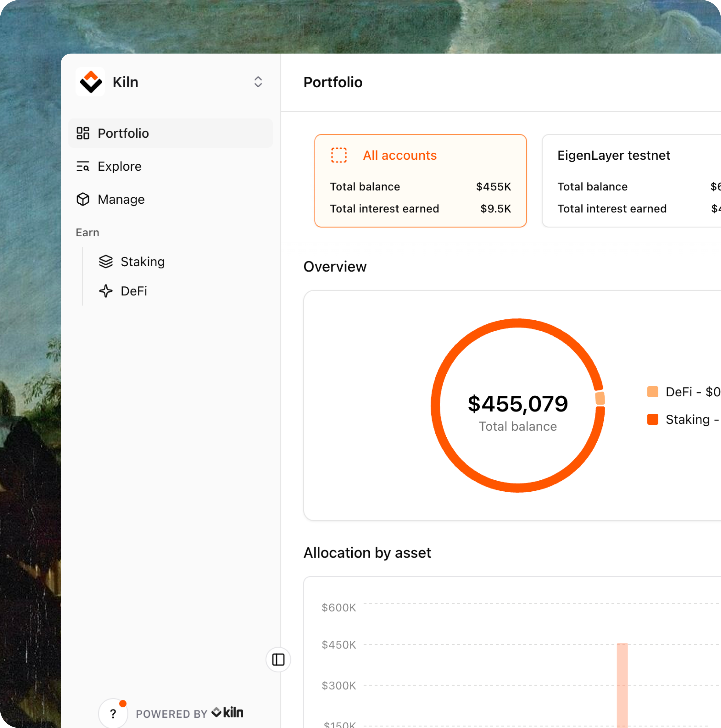721x728 pixels.
Task: Click the Explore search-list icon
Action: point(83,166)
